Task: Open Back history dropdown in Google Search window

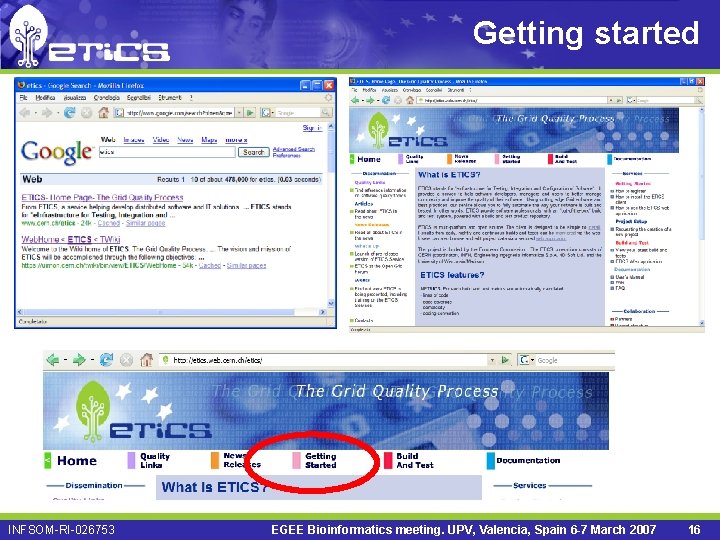Action: coord(35,113)
